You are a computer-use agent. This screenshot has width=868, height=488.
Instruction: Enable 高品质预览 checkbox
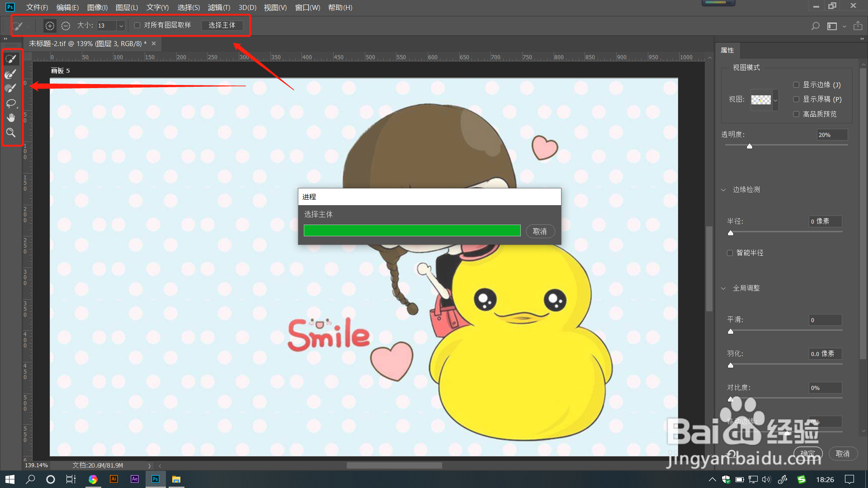point(796,114)
